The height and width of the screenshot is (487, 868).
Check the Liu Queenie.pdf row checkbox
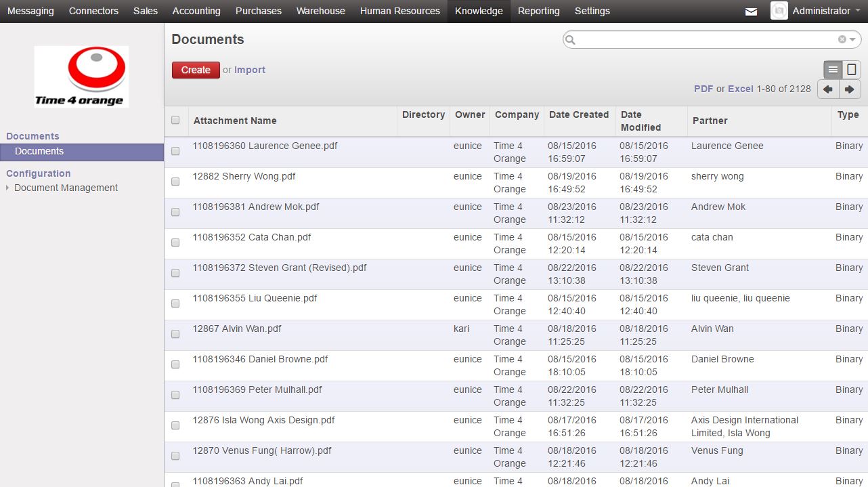[175, 303]
